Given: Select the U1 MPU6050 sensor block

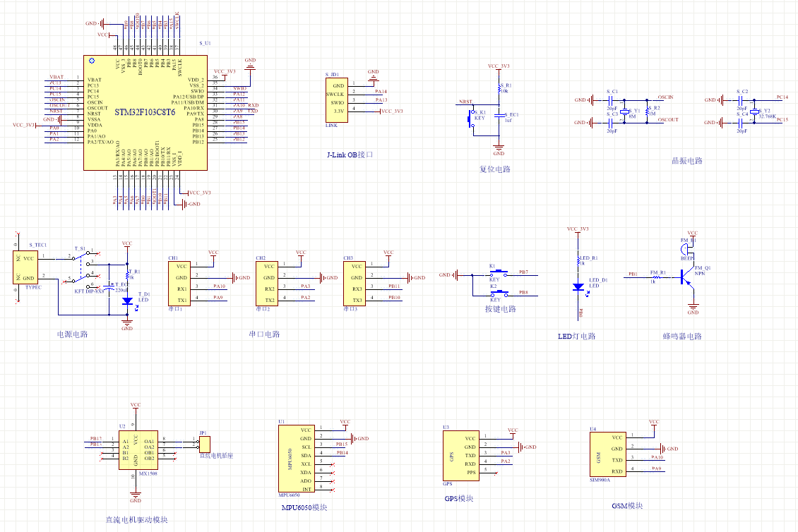Looking at the screenshot, I should point(296,458).
